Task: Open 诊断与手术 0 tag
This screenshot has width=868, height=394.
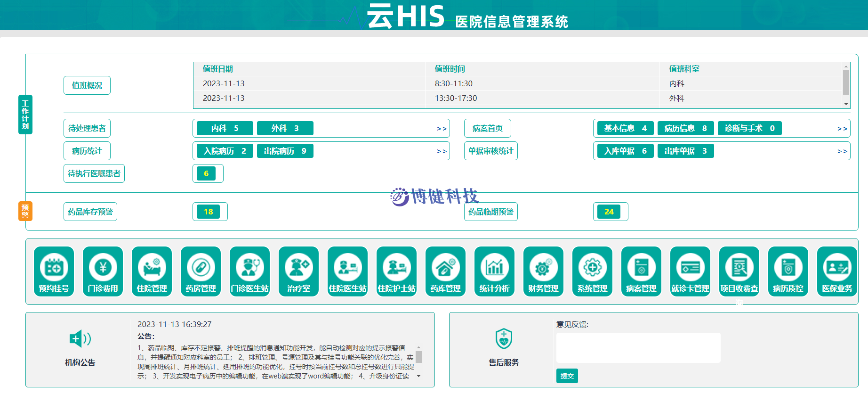Action: [x=750, y=128]
